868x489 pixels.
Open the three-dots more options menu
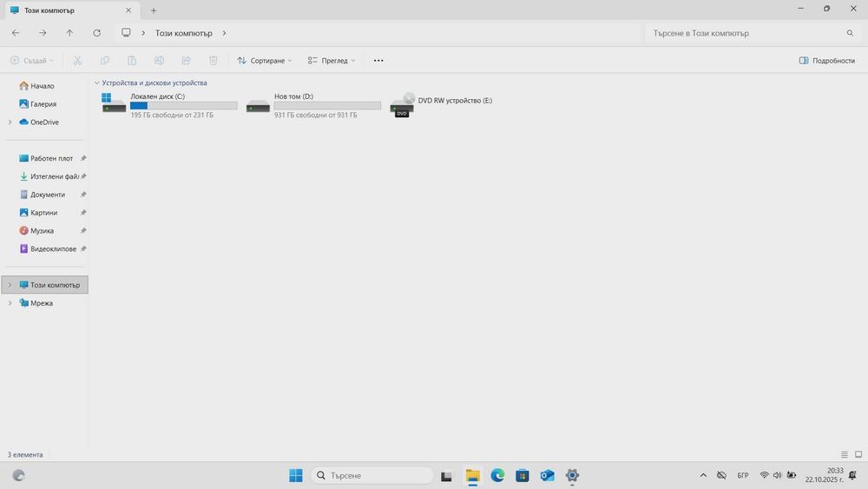pyautogui.click(x=378, y=60)
